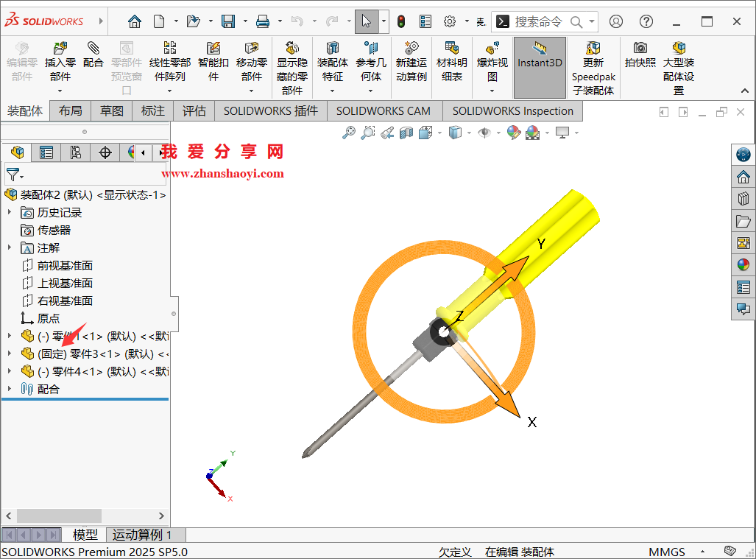Click the user account icon
756x559 pixels.
(x=616, y=21)
